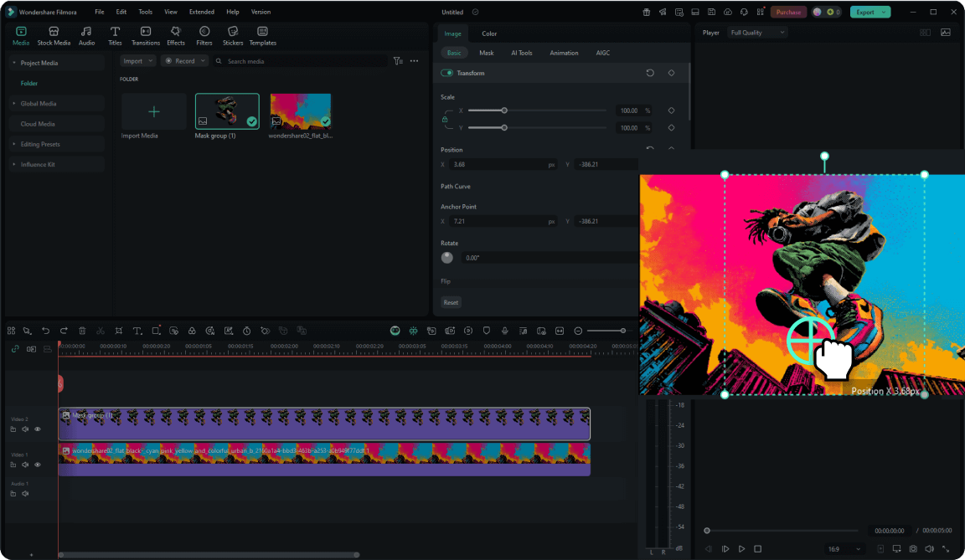The width and height of the screenshot is (965, 560).
Task: Open the Stock Media panel
Action: point(54,36)
